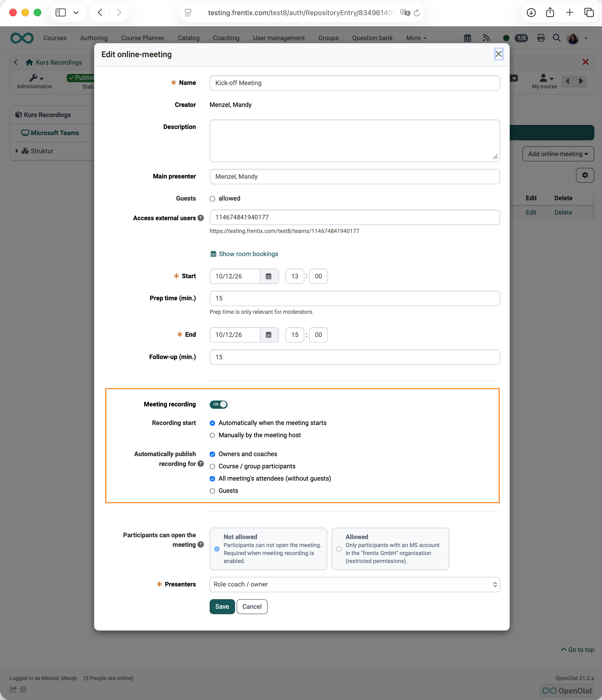Toggle the Meeting recording switch off

coord(218,405)
